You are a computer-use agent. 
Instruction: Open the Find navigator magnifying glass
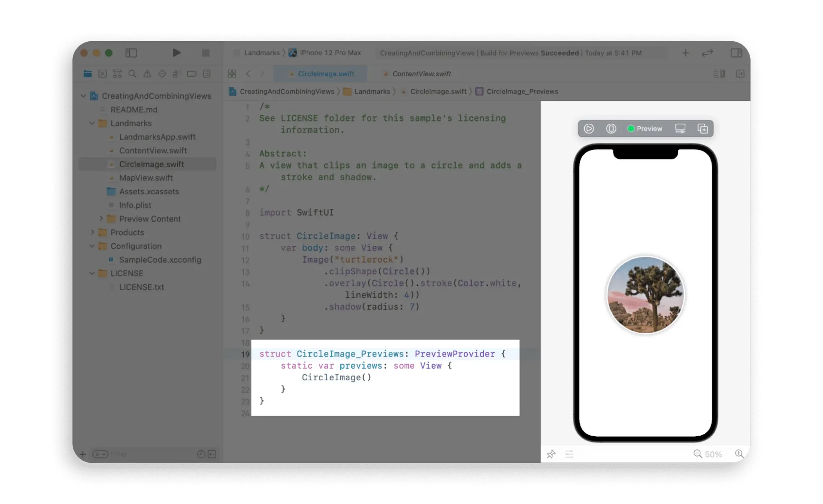132,74
